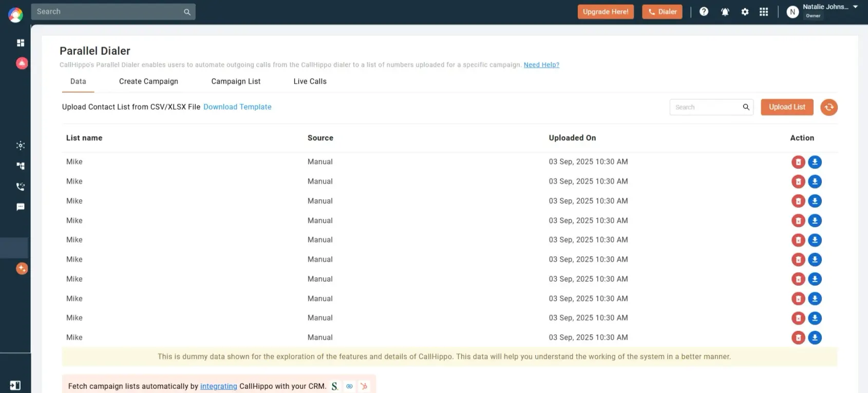
Task: Switch to the Data tab
Action: point(78,81)
